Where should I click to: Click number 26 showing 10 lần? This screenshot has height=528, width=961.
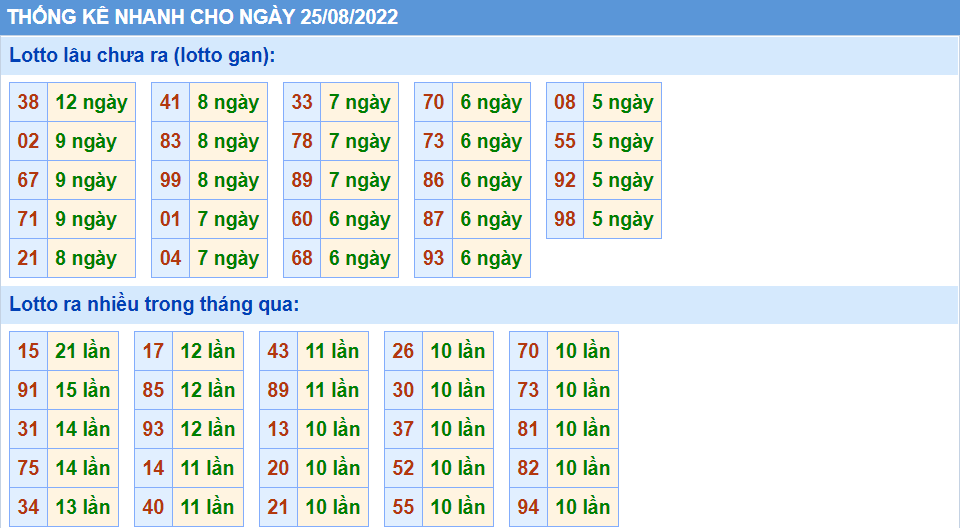point(403,351)
